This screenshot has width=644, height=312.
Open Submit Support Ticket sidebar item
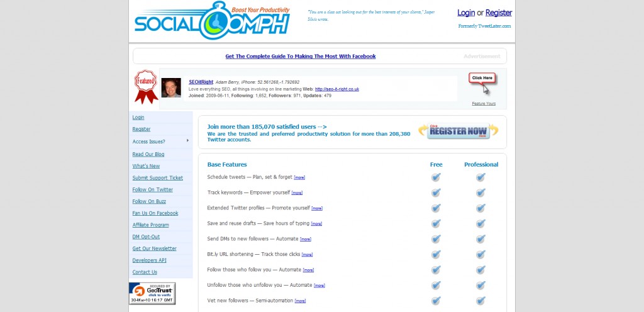click(x=158, y=178)
